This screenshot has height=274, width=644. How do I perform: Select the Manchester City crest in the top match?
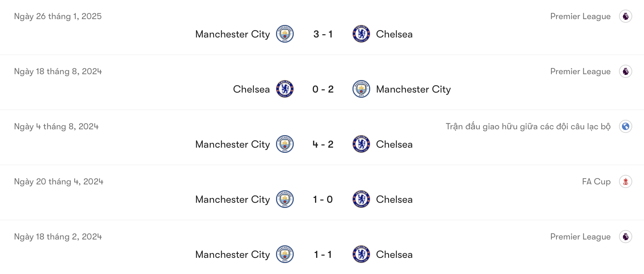[x=285, y=34]
